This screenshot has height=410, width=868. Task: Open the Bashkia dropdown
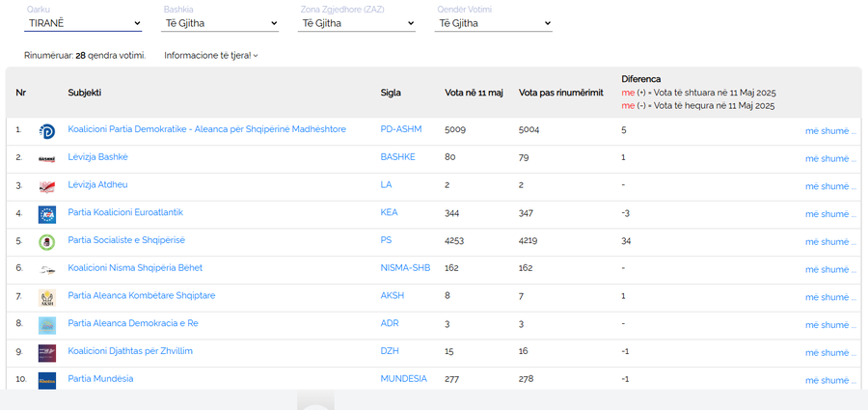(x=220, y=23)
